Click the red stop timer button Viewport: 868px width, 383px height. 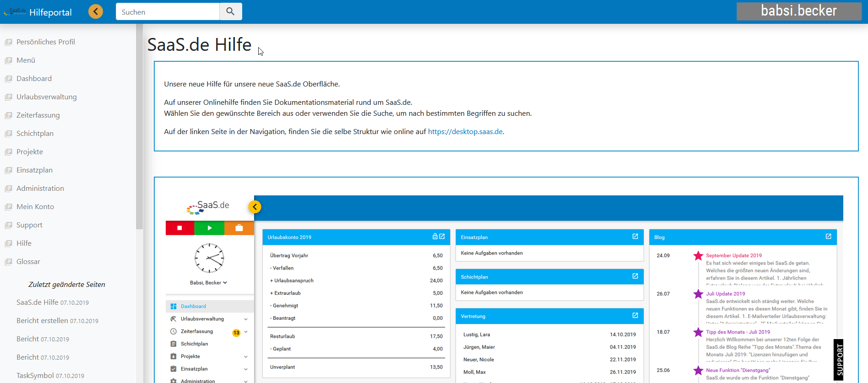(180, 228)
